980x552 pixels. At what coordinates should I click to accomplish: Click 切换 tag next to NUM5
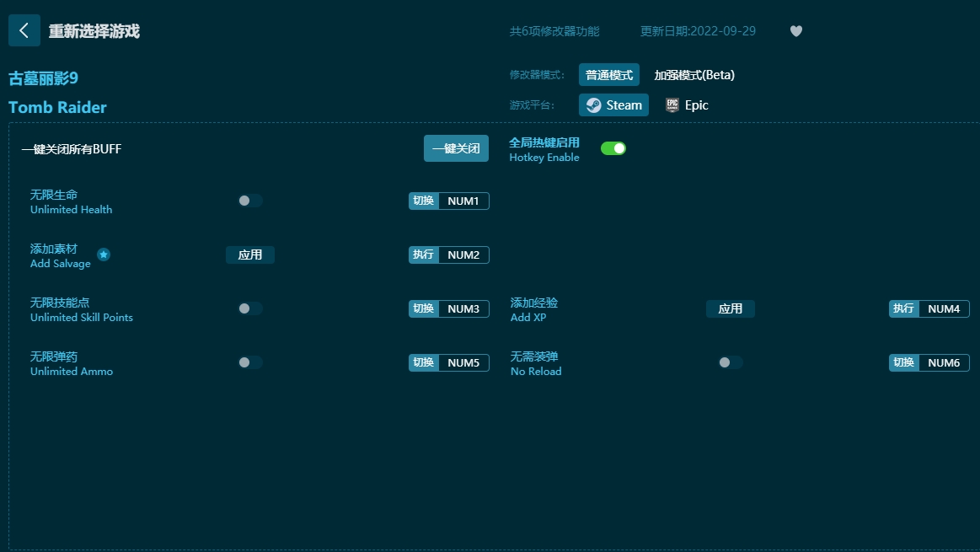tap(424, 362)
